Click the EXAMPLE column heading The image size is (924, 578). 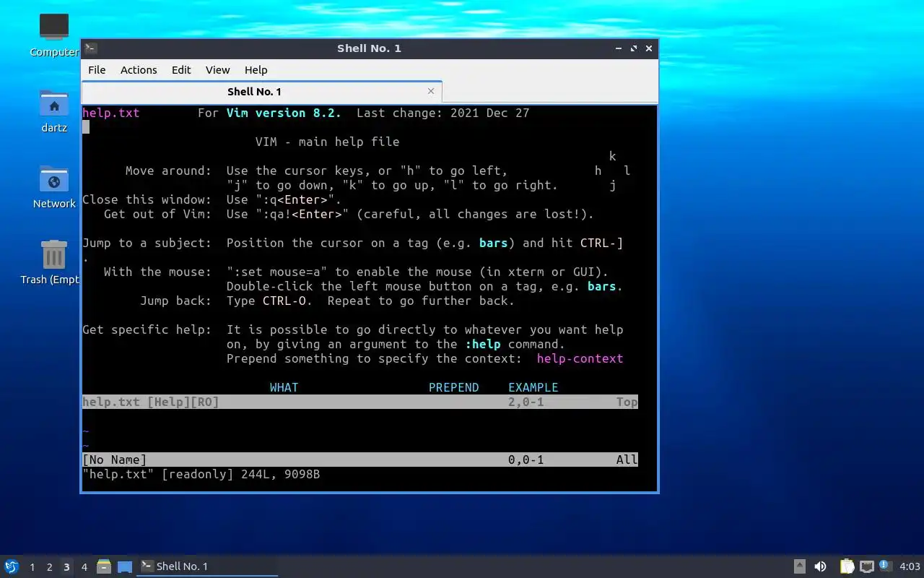[533, 387]
